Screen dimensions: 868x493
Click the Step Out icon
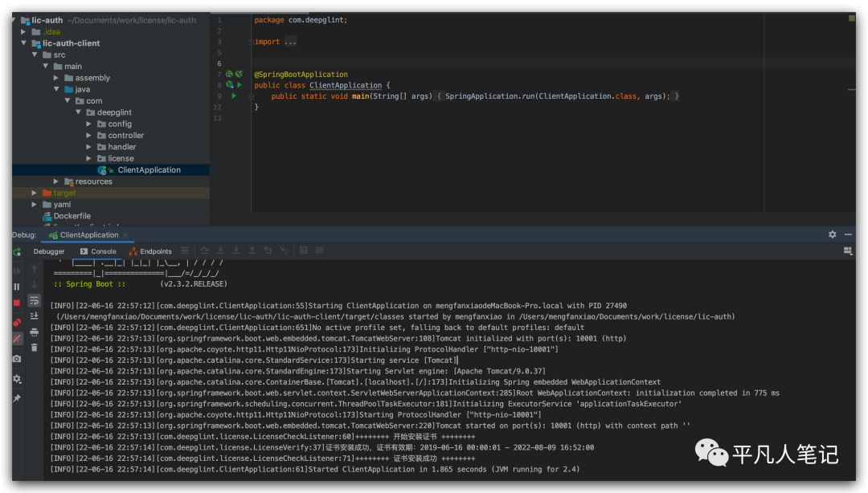point(252,251)
